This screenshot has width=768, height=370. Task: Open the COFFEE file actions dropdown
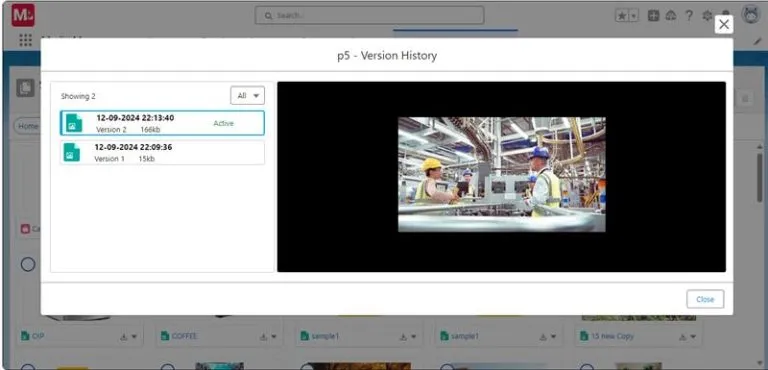tap(274, 337)
